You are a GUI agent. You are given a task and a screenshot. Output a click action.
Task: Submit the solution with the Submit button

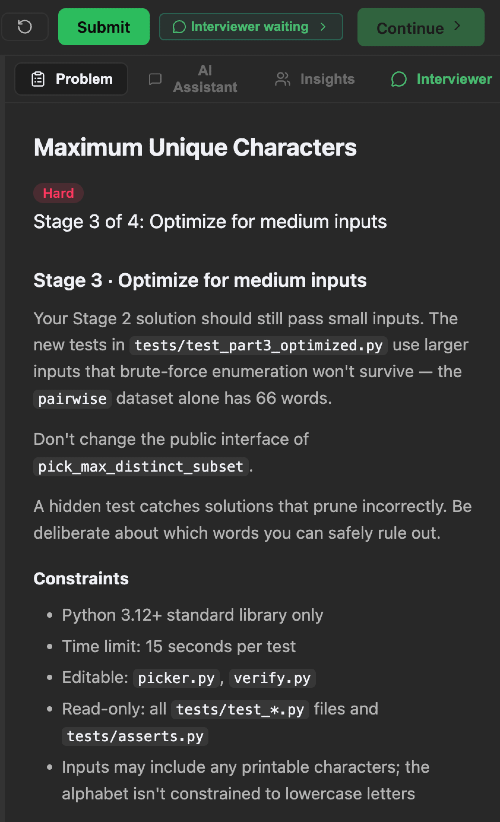104,27
